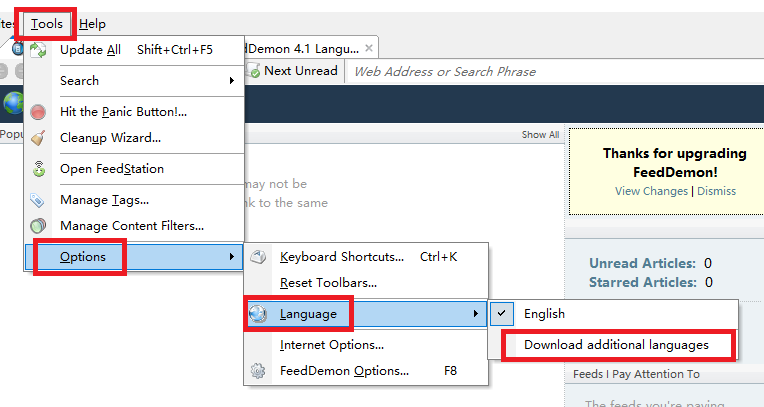Click the FeedDemon Options gear icon
This screenshot has width=764, height=407.
(259, 371)
